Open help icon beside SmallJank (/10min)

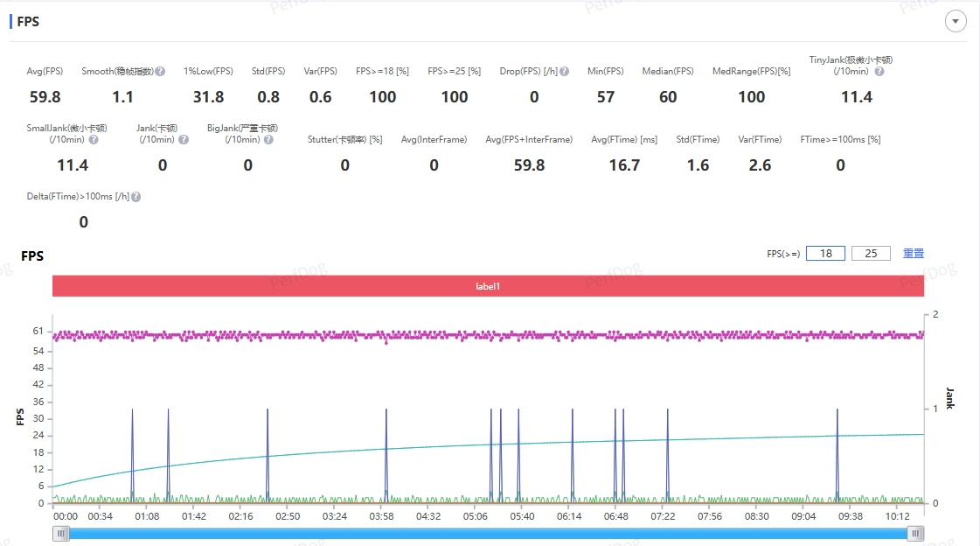point(94,139)
